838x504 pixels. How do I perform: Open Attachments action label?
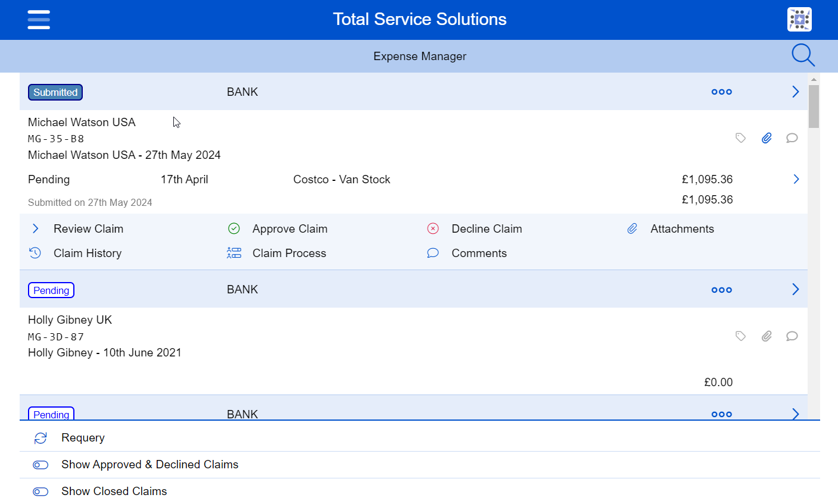(x=683, y=228)
